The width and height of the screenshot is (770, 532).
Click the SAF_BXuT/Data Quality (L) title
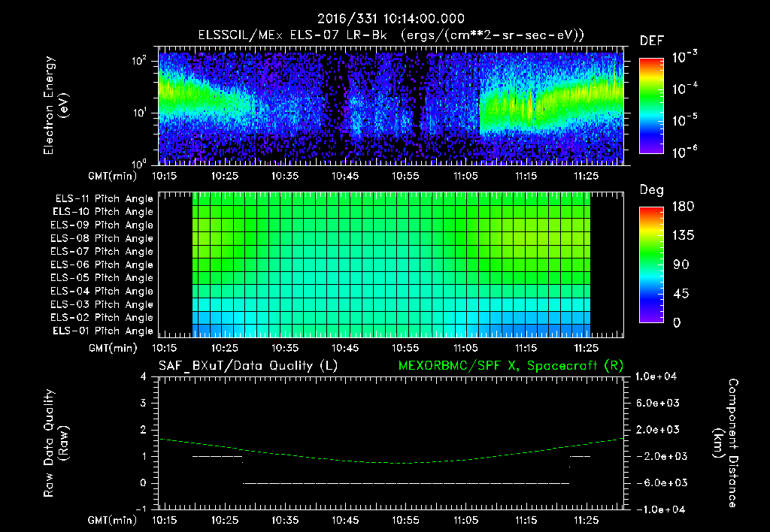click(248, 366)
